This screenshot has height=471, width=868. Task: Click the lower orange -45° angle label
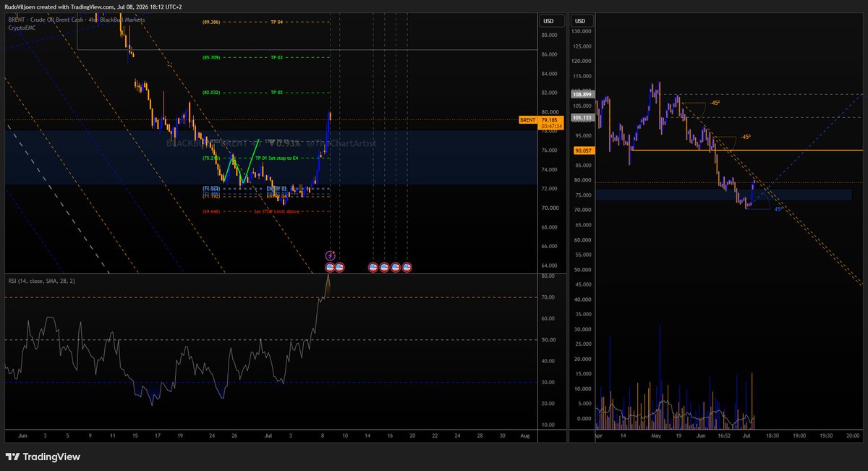coord(745,137)
